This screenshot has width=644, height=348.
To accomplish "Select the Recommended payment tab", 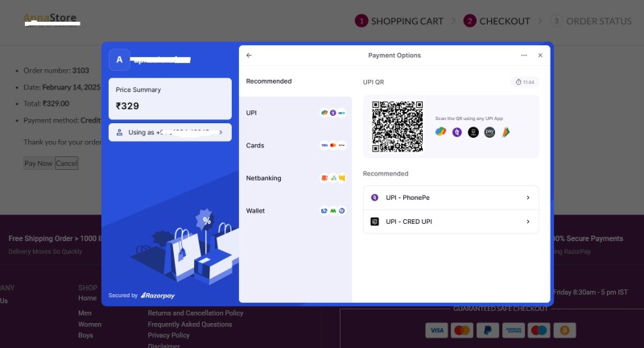I will click(x=295, y=81).
